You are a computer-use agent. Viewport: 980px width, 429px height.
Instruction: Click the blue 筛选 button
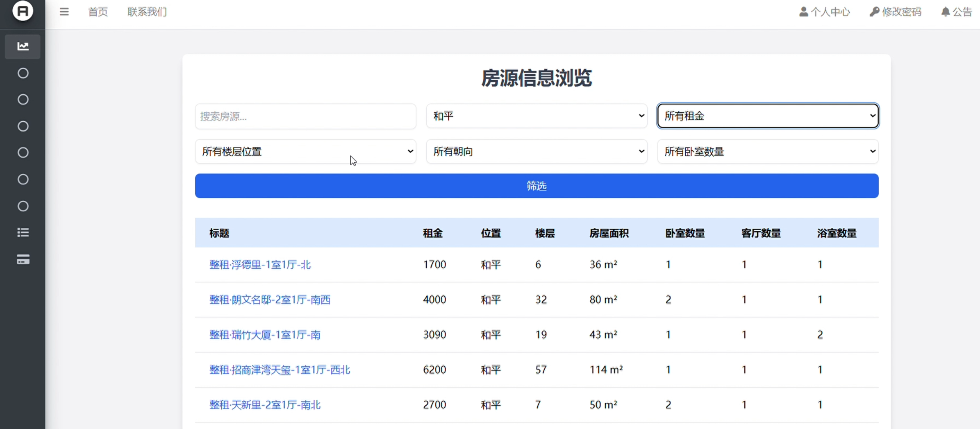[x=537, y=186]
